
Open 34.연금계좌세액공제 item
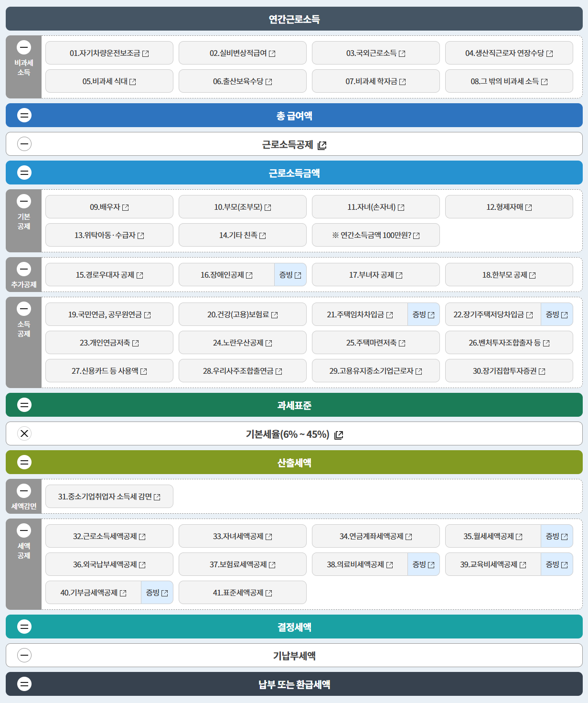(376, 536)
